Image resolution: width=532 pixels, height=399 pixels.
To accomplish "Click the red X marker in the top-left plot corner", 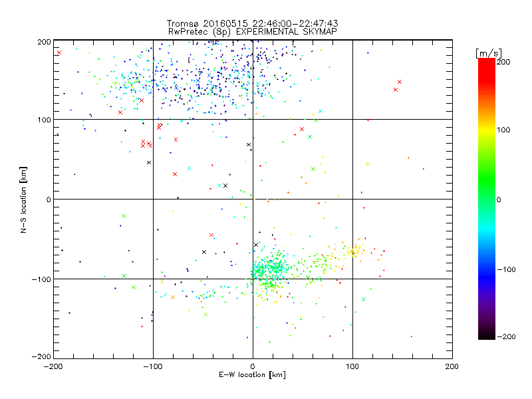I will (x=59, y=53).
